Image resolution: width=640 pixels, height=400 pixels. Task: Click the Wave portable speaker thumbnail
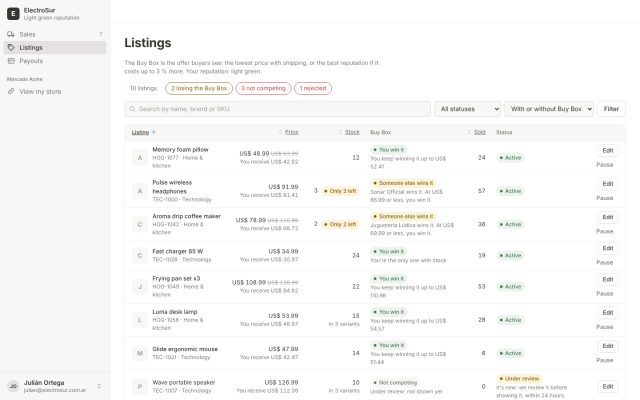coord(140,387)
